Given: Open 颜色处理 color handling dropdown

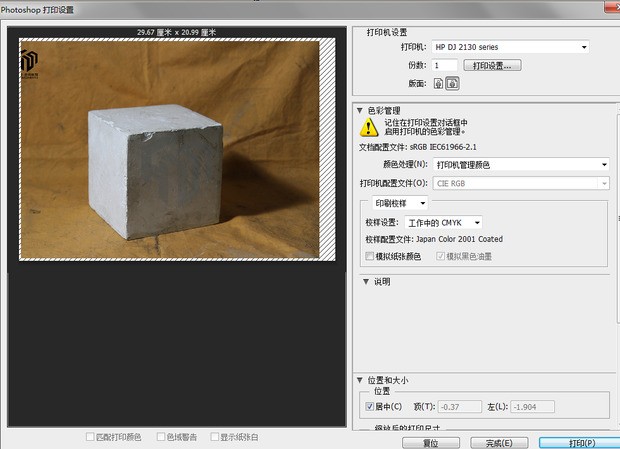Looking at the screenshot, I should (521, 164).
